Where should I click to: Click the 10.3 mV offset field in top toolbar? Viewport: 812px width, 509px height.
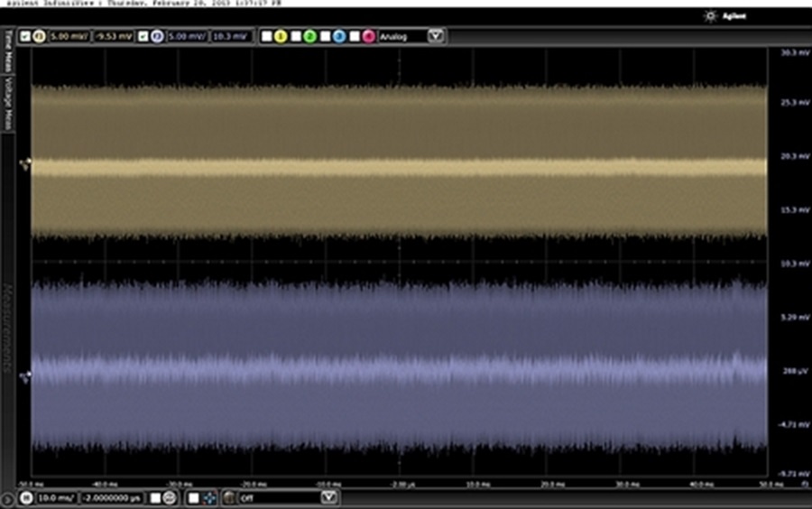tap(231, 36)
